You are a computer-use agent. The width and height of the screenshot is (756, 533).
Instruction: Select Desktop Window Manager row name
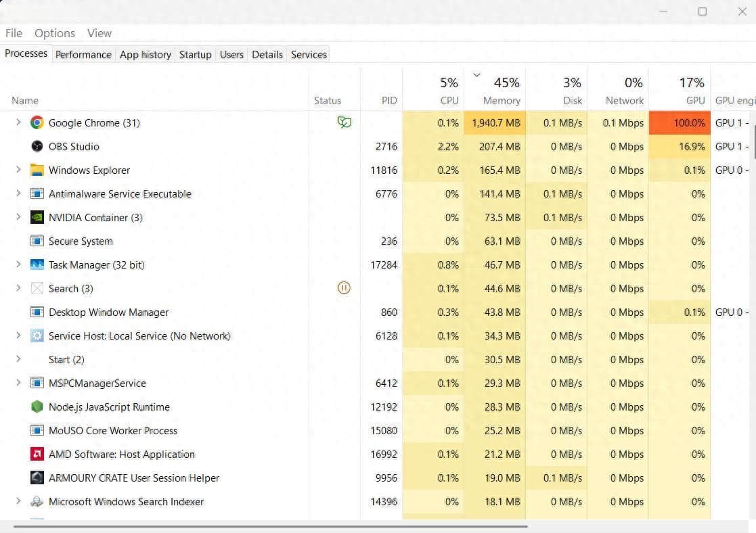[108, 312]
